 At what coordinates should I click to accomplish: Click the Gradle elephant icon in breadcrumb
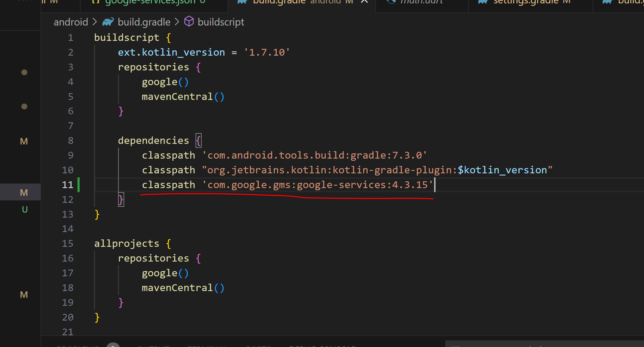point(108,22)
